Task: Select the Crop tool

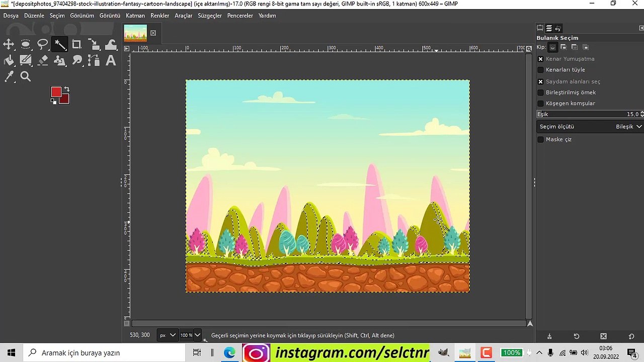Action: [x=76, y=45]
